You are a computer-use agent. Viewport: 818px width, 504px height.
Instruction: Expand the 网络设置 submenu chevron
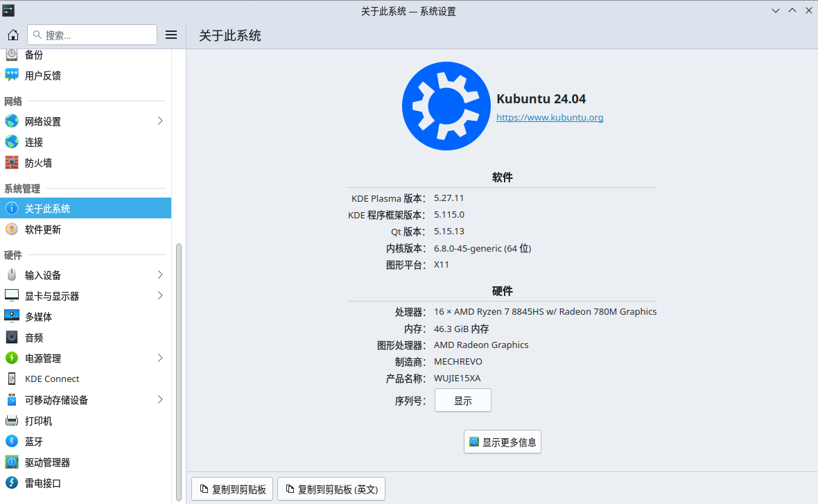pyautogui.click(x=160, y=121)
